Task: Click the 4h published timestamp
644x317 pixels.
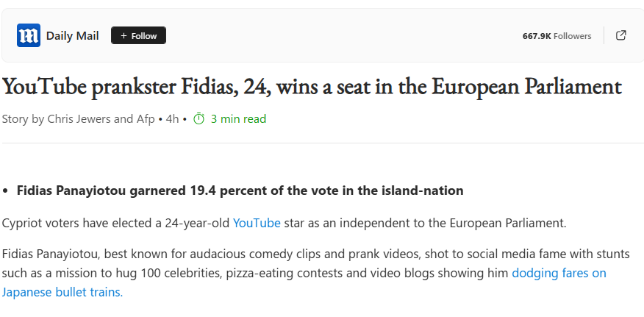Action: pyautogui.click(x=172, y=119)
